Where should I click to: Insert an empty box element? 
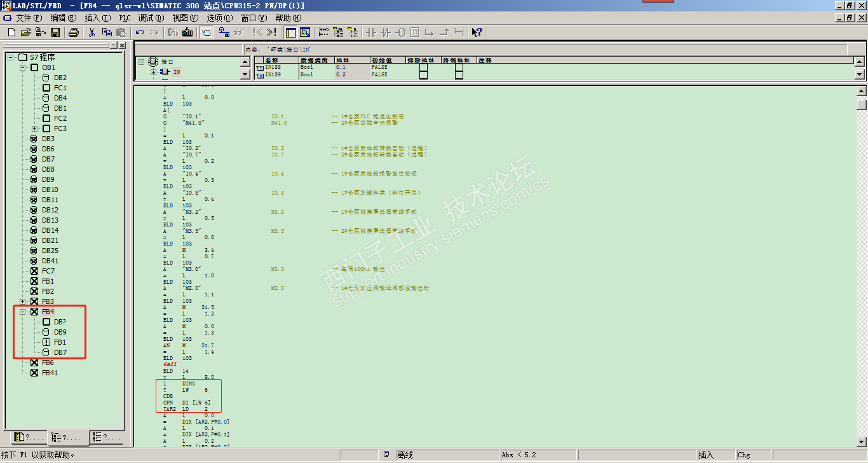(415, 32)
